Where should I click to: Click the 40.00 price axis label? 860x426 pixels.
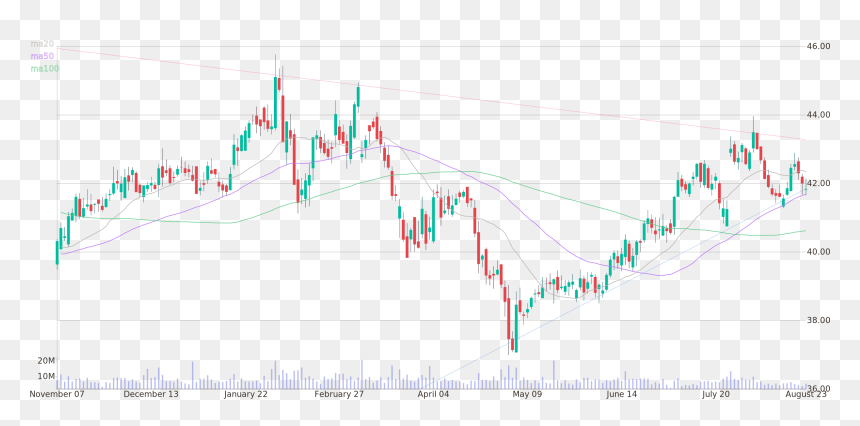[x=819, y=252]
